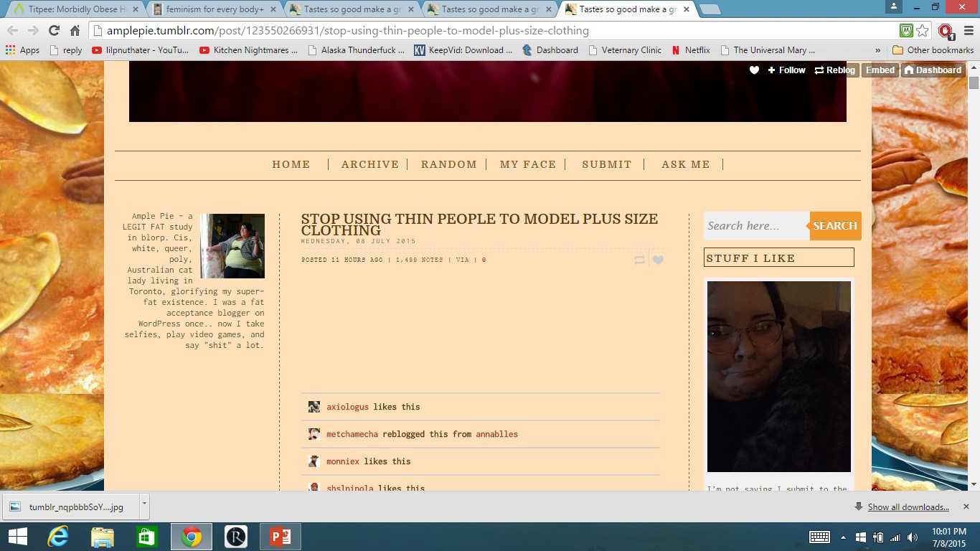Open the blogger's profile photo thumbnail
980x551 pixels.
click(232, 246)
